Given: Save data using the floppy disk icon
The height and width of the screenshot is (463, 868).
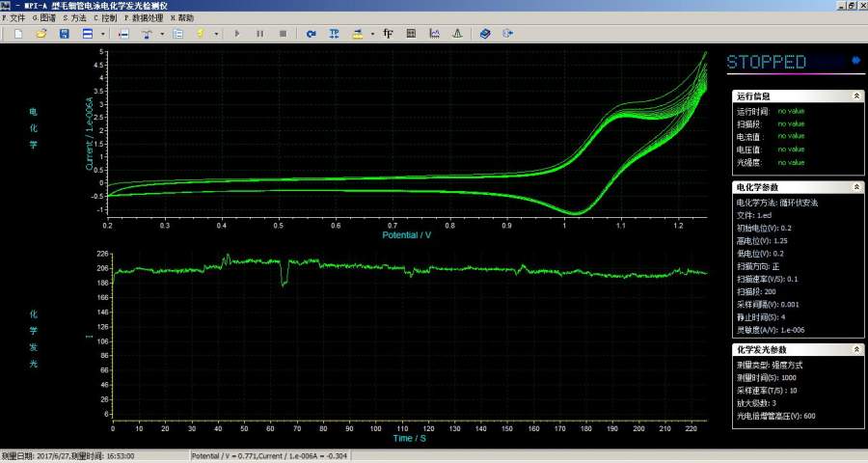Looking at the screenshot, I should 65,34.
